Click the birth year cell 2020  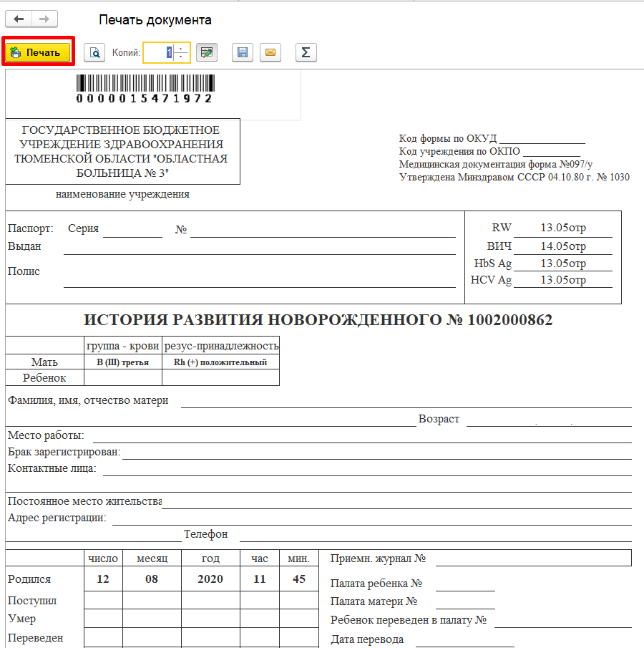[x=210, y=579]
